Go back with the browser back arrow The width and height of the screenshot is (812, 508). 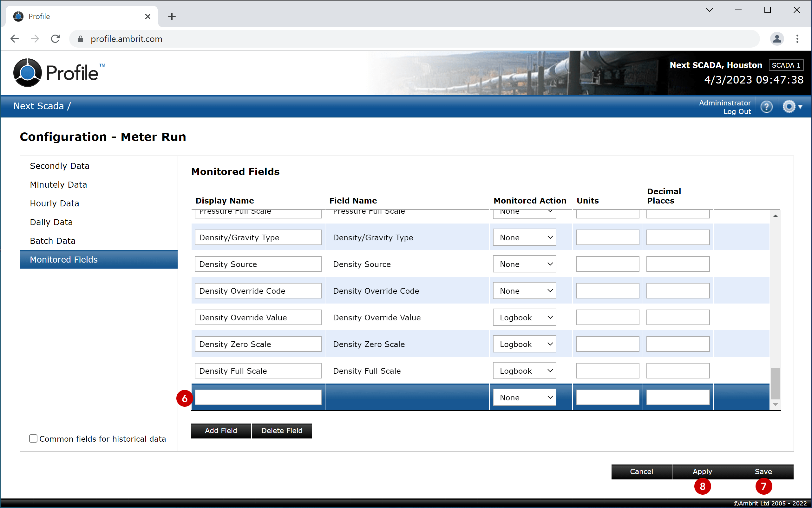coord(14,39)
